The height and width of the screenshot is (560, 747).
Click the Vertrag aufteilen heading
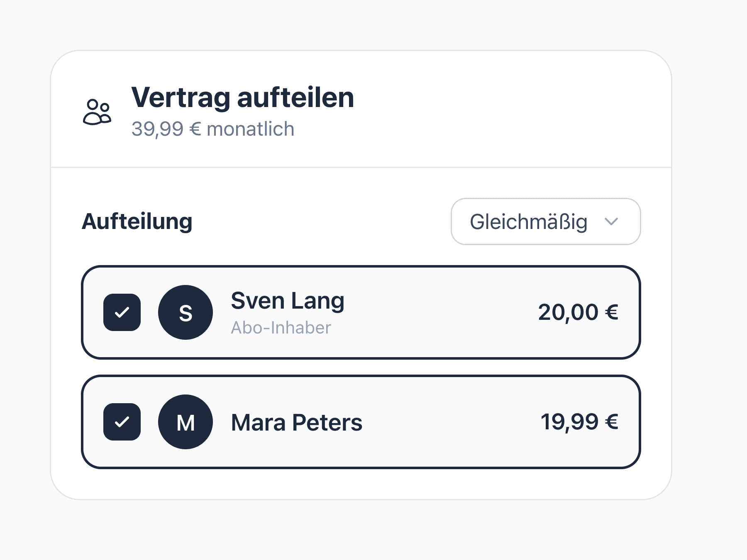[243, 98]
